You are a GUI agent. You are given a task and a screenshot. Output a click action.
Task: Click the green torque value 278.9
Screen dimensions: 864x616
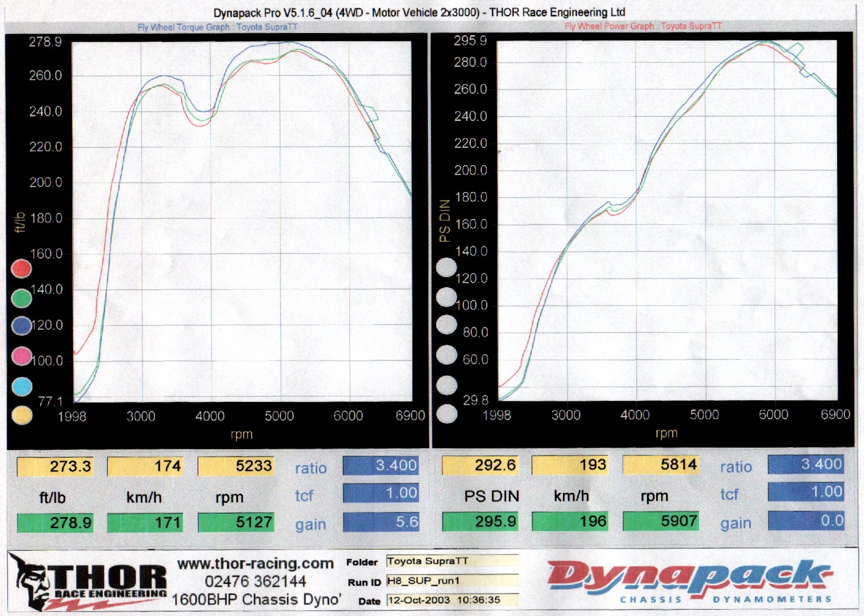pyautogui.click(x=55, y=522)
